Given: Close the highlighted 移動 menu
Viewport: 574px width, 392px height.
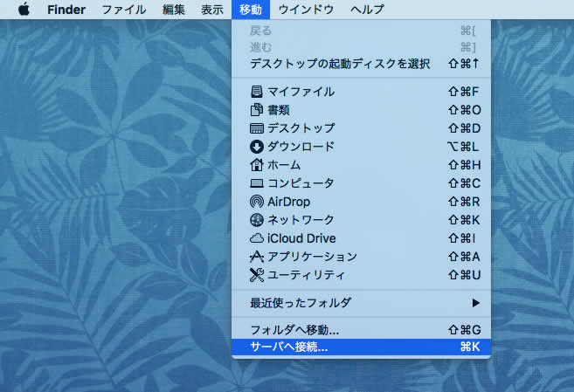Looking at the screenshot, I should click(x=251, y=9).
